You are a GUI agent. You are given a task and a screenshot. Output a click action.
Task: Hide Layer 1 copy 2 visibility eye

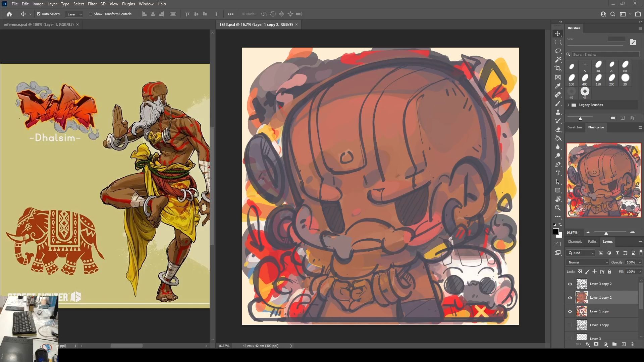tap(570, 298)
